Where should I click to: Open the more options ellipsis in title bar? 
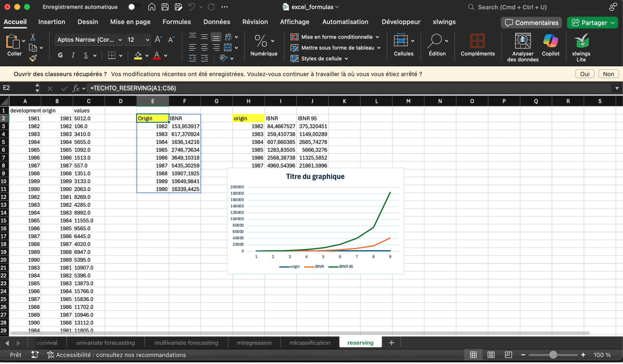(x=225, y=7)
